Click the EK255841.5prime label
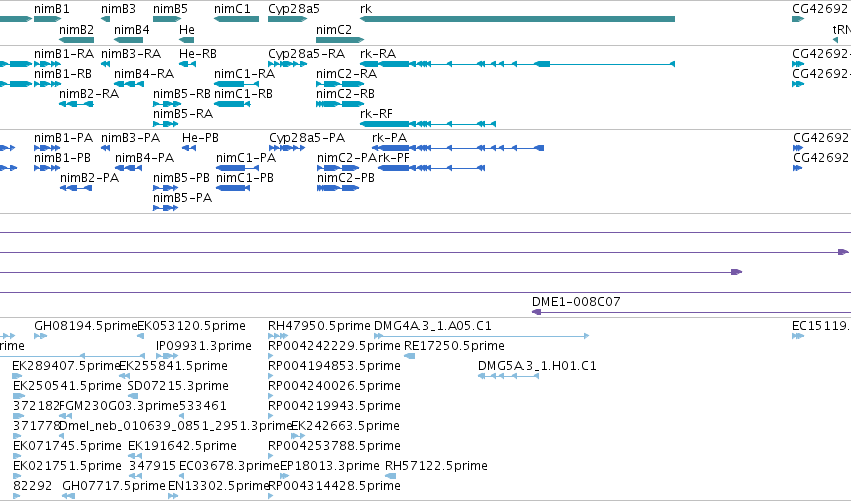The image size is (851, 501). (x=173, y=365)
